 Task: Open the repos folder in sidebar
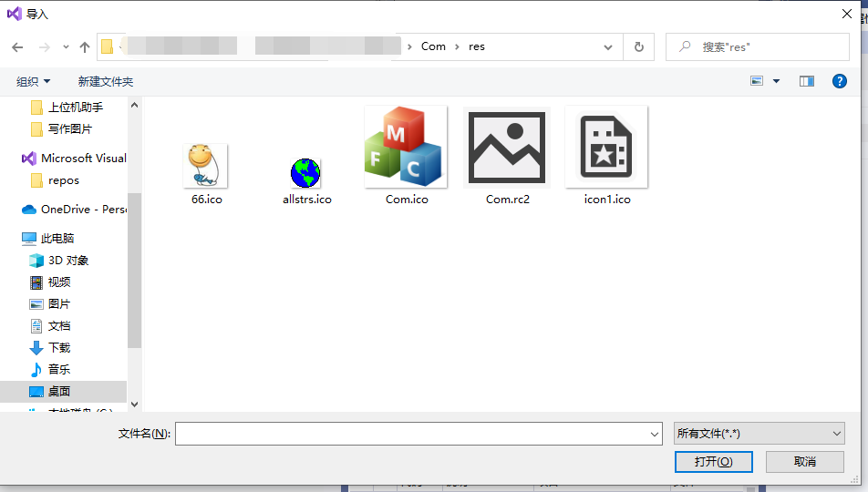[x=55, y=180]
